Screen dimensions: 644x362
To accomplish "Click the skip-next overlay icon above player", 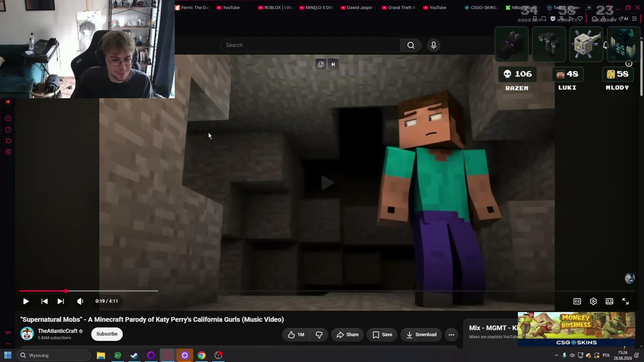I will click(x=333, y=64).
